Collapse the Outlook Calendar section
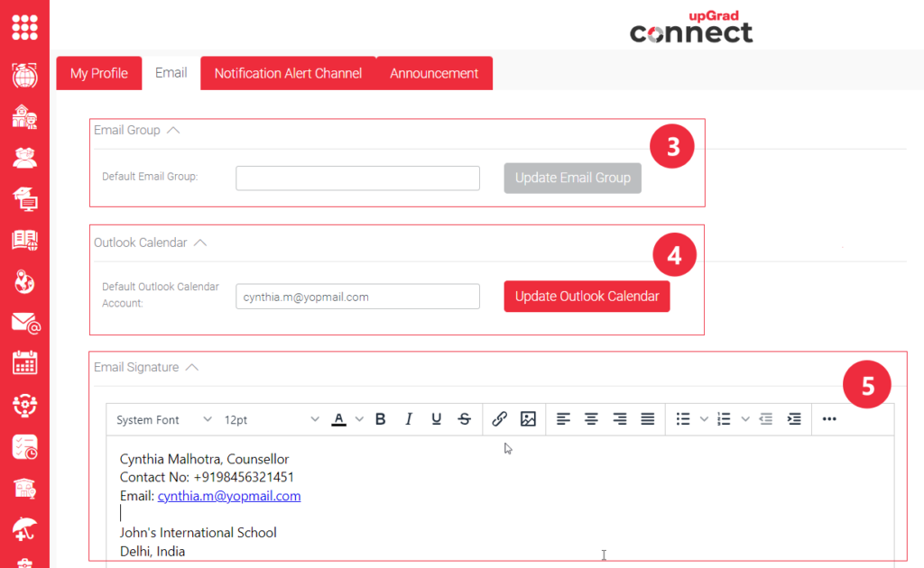The height and width of the screenshot is (568, 924). tap(200, 243)
